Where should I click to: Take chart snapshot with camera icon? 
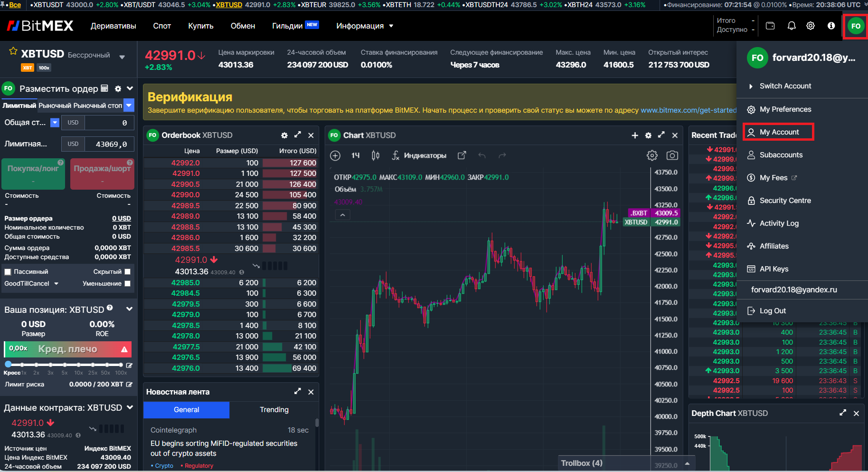click(x=672, y=155)
